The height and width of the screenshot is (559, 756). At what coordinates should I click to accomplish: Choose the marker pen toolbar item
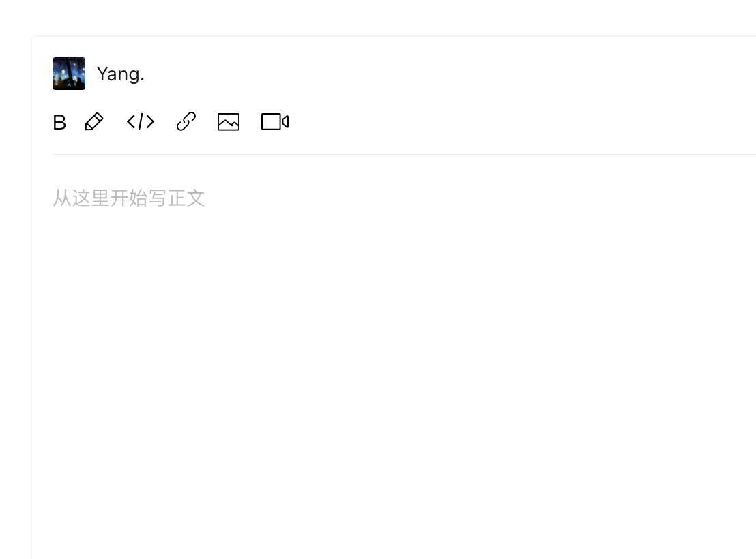(94, 121)
